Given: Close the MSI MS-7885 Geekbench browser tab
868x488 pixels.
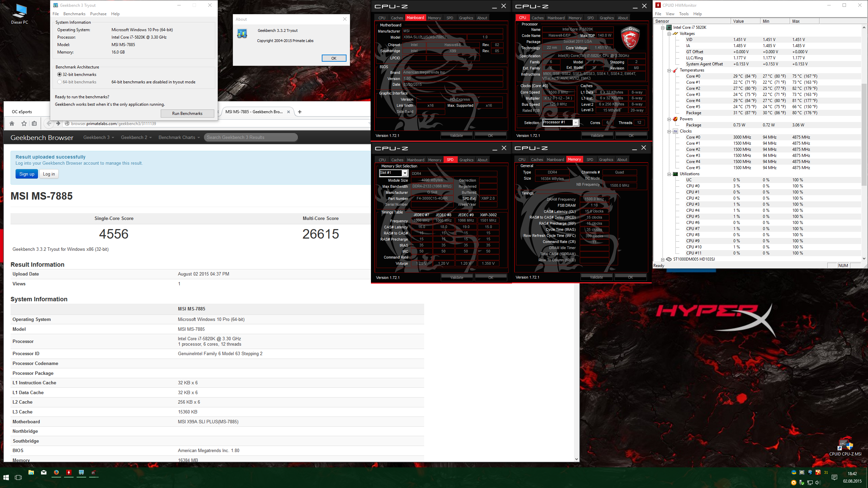Looking at the screenshot, I should [289, 112].
